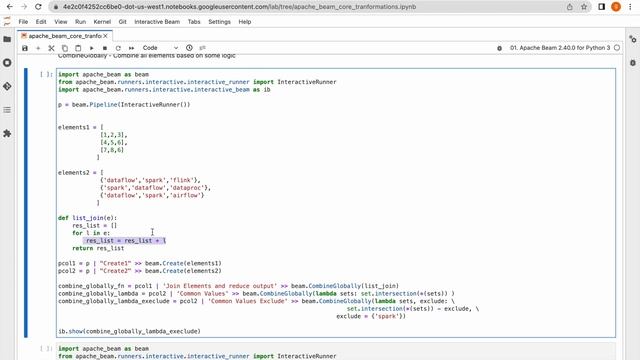This screenshot has height=360, width=640.
Task: Bookmark this page with the star icon
Action: (584, 7)
